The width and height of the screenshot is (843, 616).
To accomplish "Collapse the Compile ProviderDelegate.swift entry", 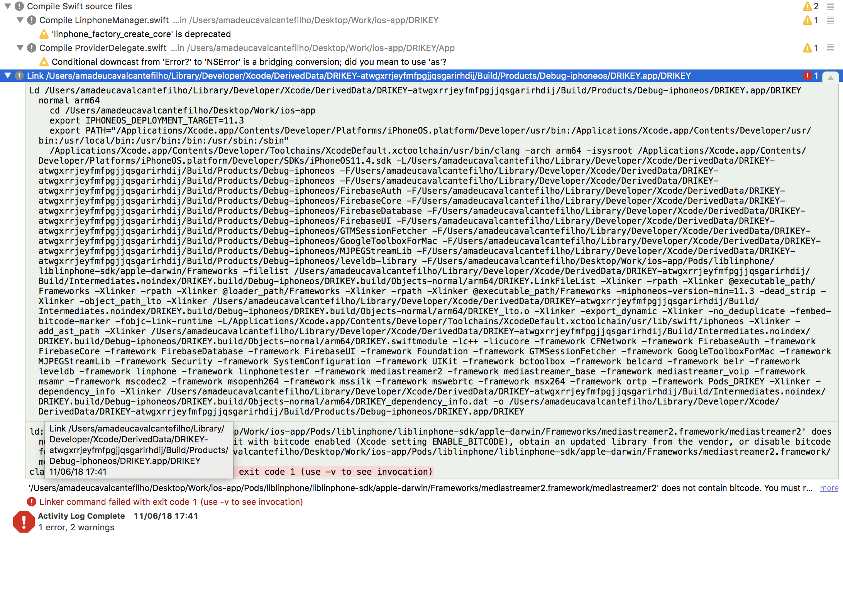I will tap(20, 48).
